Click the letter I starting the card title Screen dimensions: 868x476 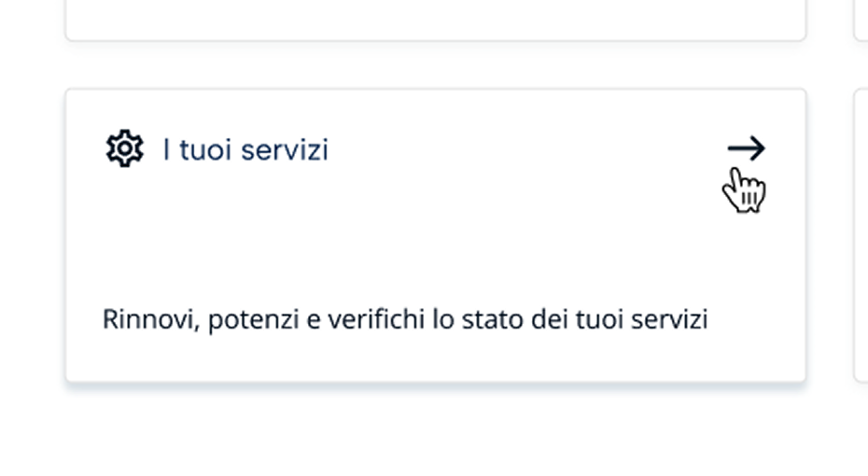[x=166, y=149]
